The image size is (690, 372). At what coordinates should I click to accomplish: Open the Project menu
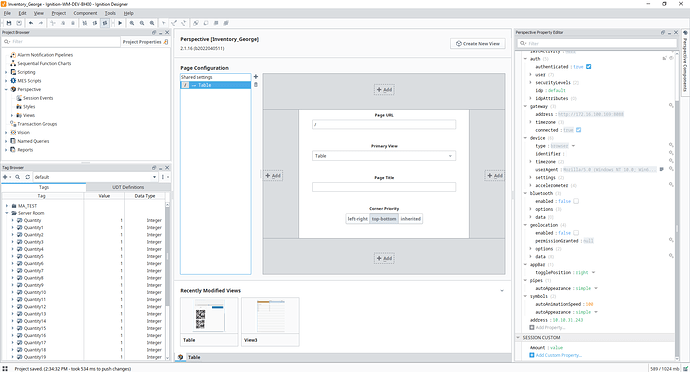[x=59, y=13]
